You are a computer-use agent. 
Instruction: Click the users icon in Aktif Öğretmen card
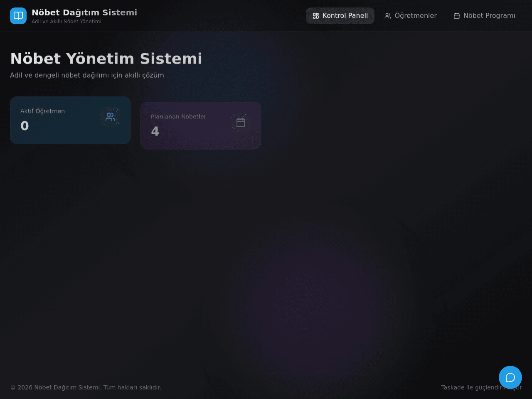(x=110, y=117)
